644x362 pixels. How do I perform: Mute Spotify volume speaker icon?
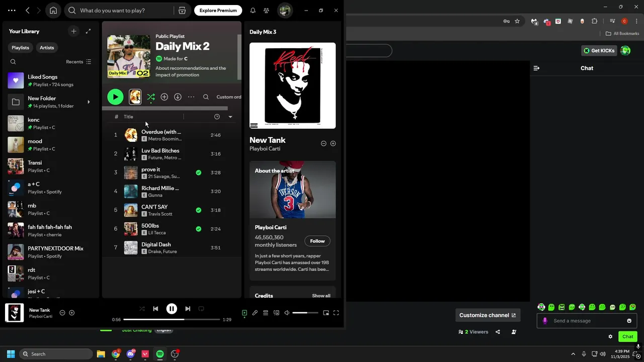tap(287, 313)
